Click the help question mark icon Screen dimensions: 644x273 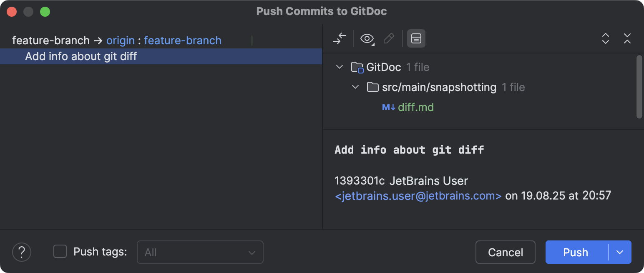pos(22,252)
